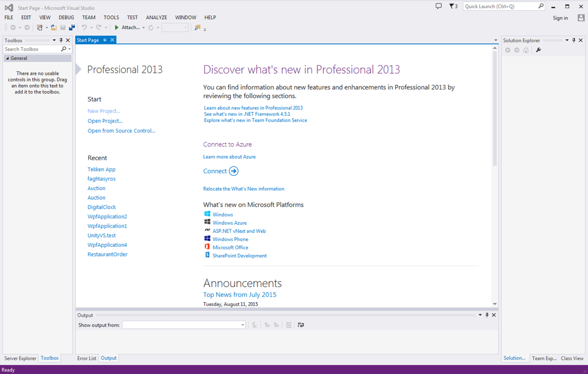Image resolution: width=588 pixels, height=374 pixels.
Task: Open the ANALYZE menu
Action: point(157,17)
